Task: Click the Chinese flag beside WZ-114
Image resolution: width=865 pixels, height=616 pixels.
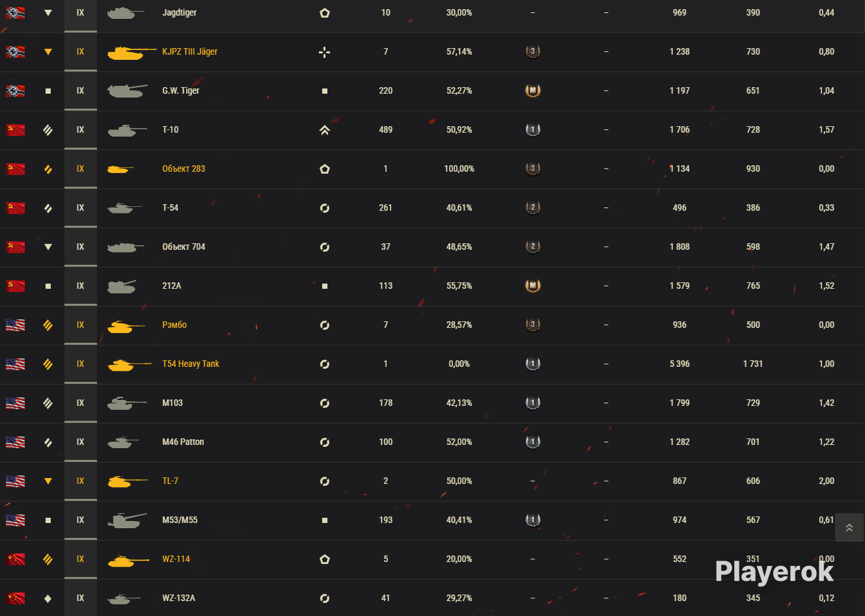Action: (15, 559)
